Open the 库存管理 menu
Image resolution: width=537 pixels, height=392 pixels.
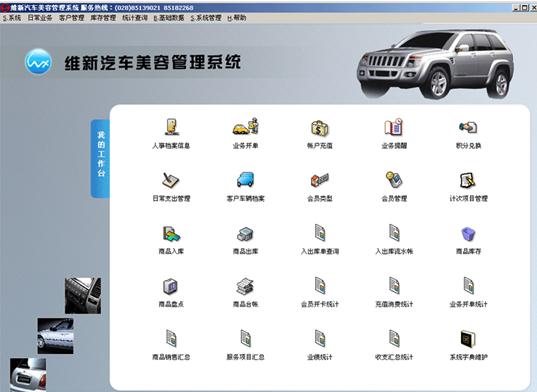point(103,18)
